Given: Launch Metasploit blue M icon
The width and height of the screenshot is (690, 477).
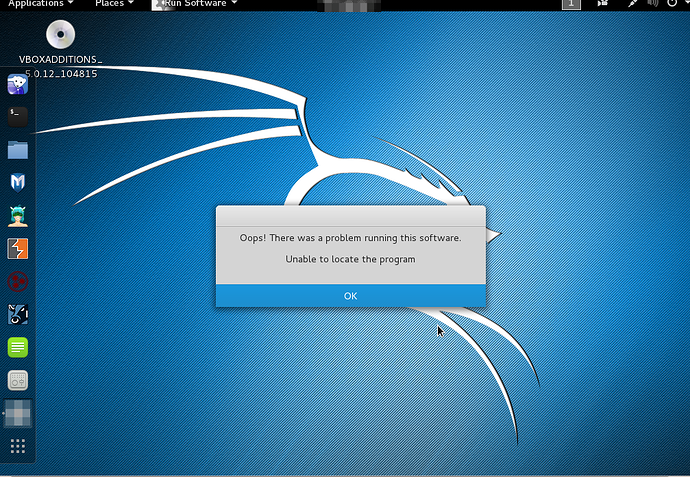Looking at the screenshot, I should pyautogui.click(x=18, y=183).
